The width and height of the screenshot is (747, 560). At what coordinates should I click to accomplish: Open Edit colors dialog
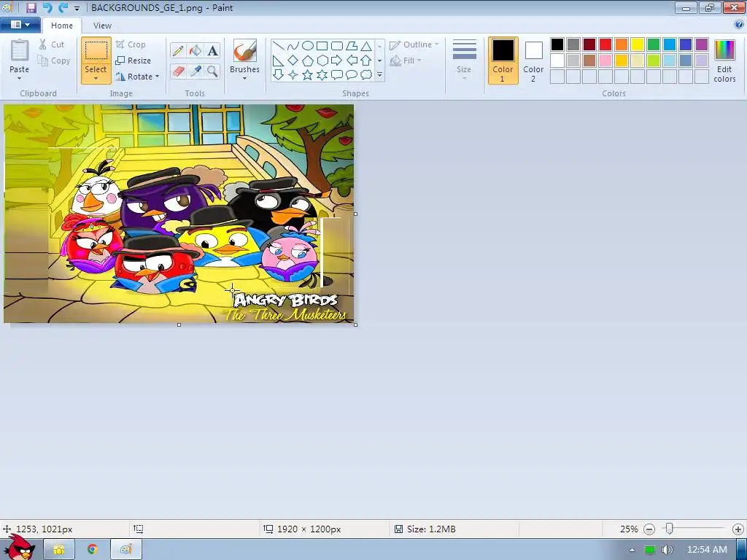724,61
